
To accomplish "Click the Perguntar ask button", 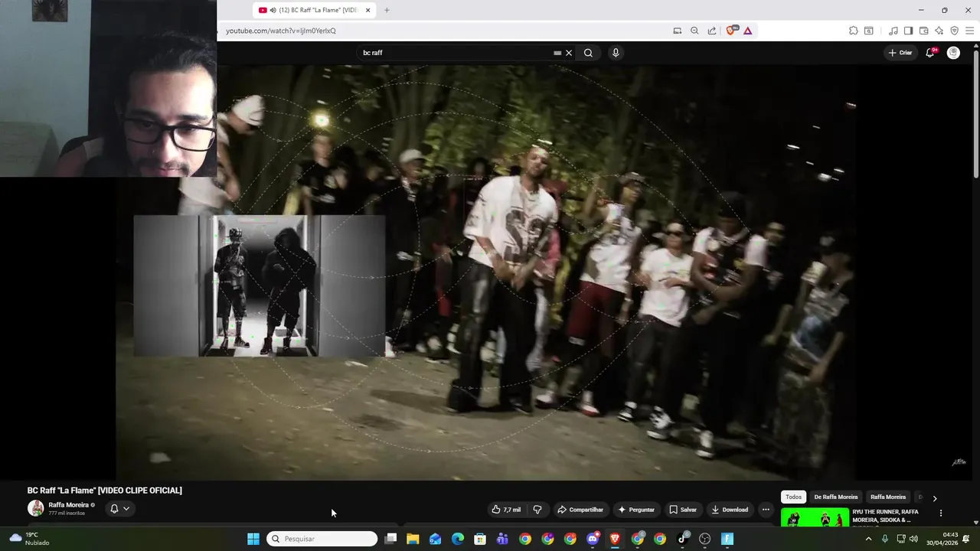I will [x=636, y=510].
